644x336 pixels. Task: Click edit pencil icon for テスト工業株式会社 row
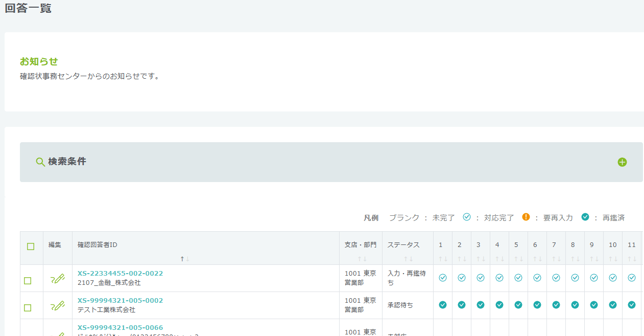[x=58, y=306]
